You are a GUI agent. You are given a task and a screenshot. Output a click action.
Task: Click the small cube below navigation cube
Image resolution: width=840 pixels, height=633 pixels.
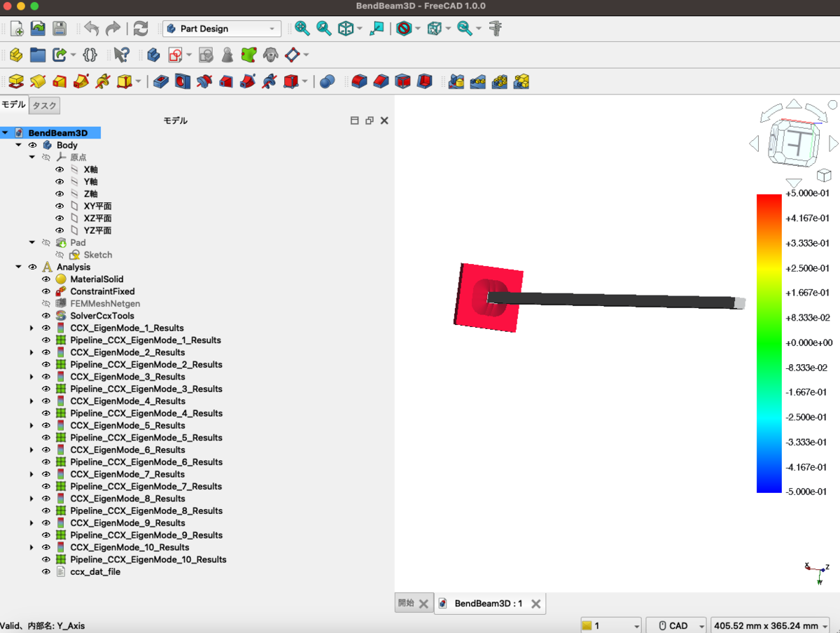pyautogui.click(x=824, y=174)
